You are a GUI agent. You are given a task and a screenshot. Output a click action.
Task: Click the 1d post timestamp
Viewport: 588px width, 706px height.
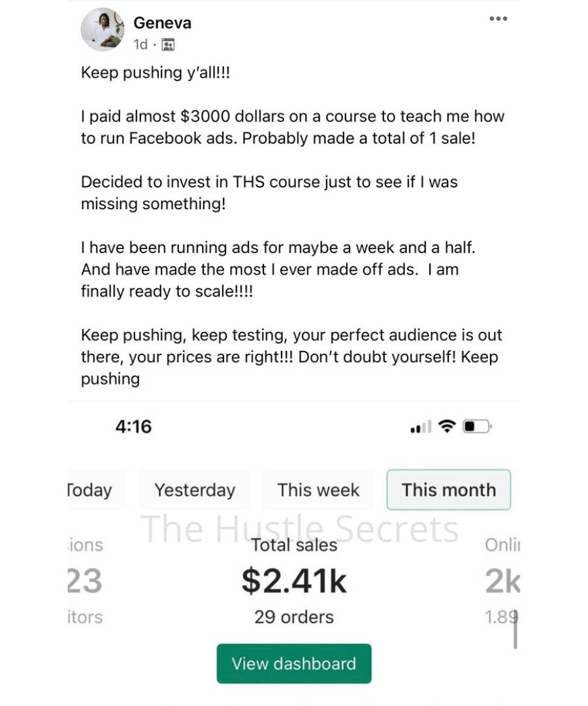click(140, 44)
